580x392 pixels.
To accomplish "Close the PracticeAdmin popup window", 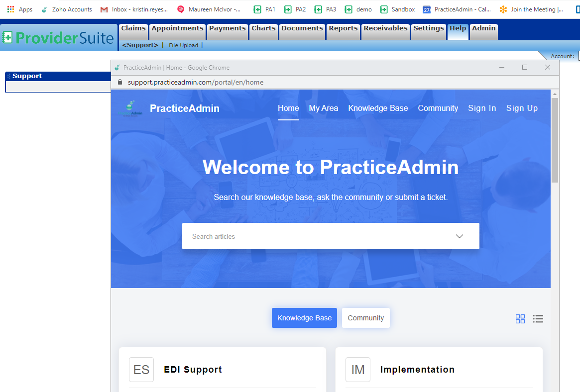I will click(548, 67).
